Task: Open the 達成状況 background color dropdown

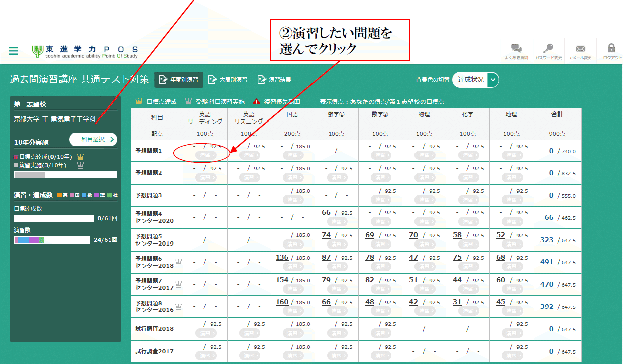Action: pos(476,79)
